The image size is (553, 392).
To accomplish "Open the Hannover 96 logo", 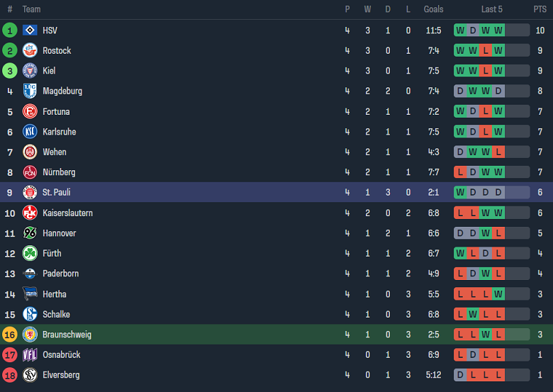I will tap(30, 233).
